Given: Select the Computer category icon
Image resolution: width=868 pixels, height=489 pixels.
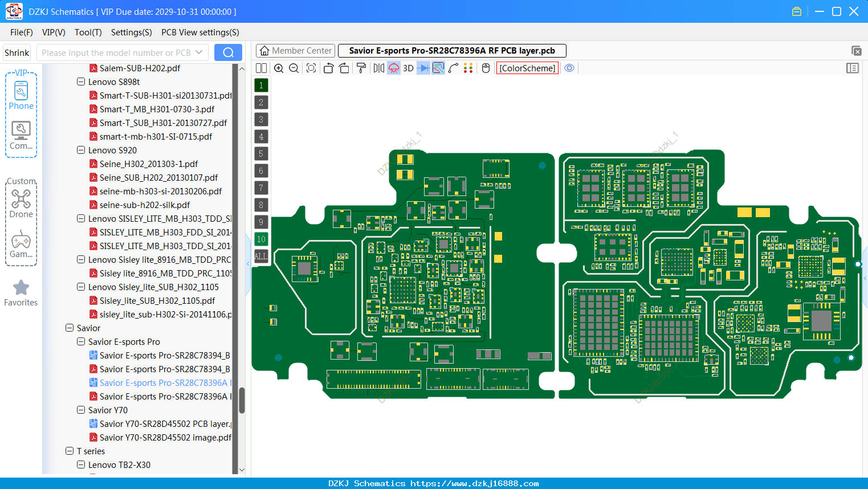Looking at the screenshot, I should (21, 136).
